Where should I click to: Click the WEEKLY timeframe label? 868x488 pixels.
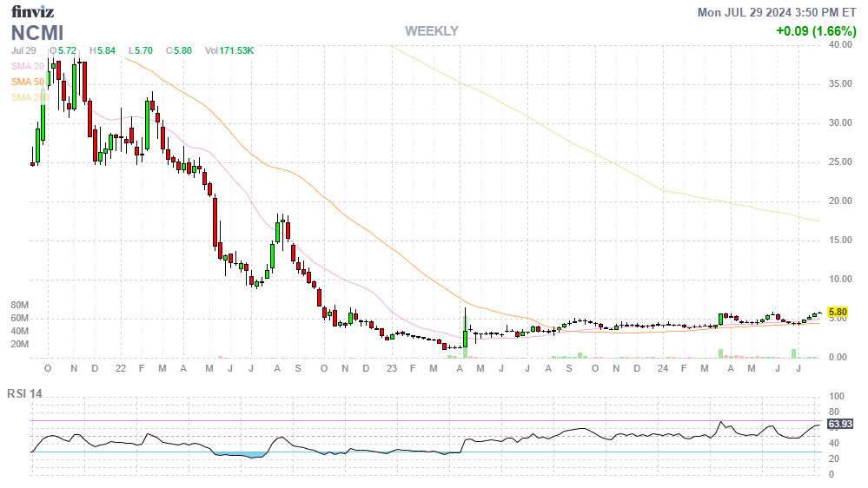[431, 31]
